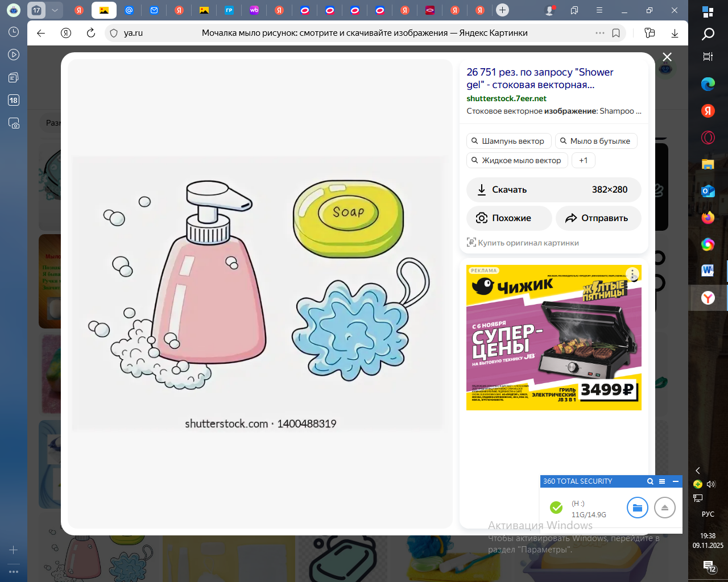Eject drive H in 360 Total Security

[664, 508]
